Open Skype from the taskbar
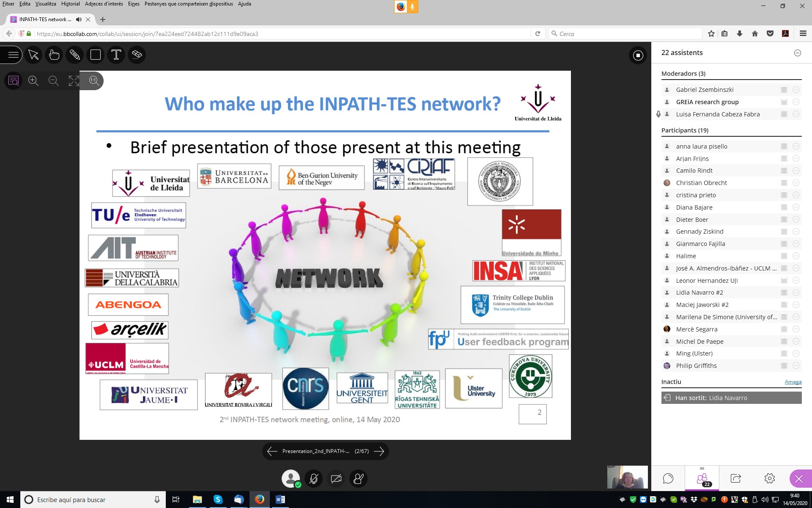Screen dimensions: 812x508 point(218,500)
